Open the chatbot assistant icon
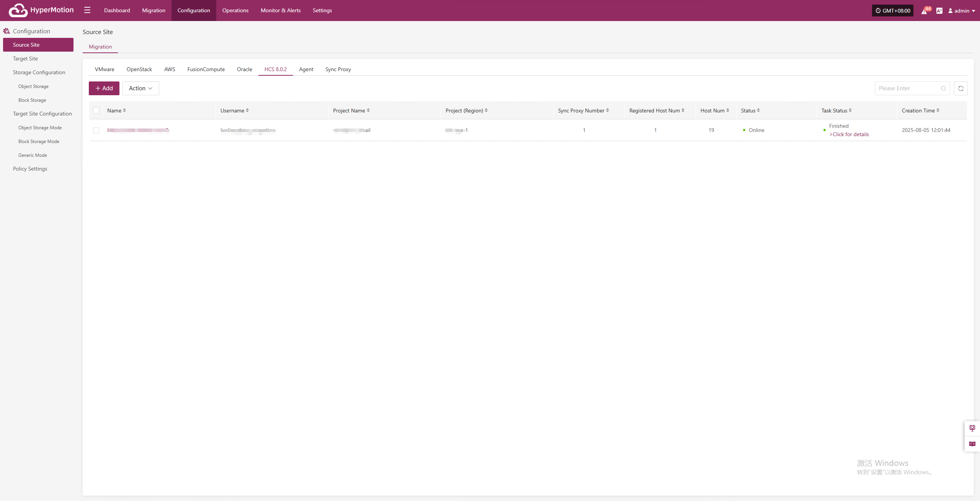 pyautogui.click(x=972, y=428)
